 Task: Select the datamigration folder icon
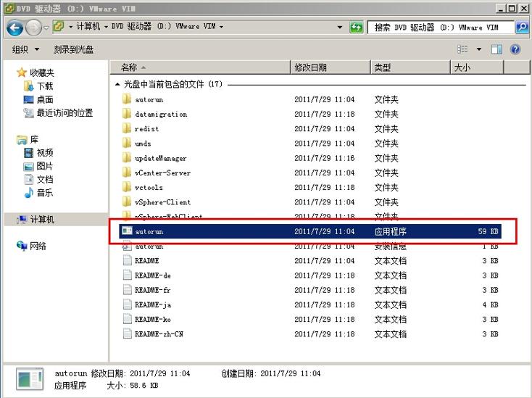coord(127,114)
